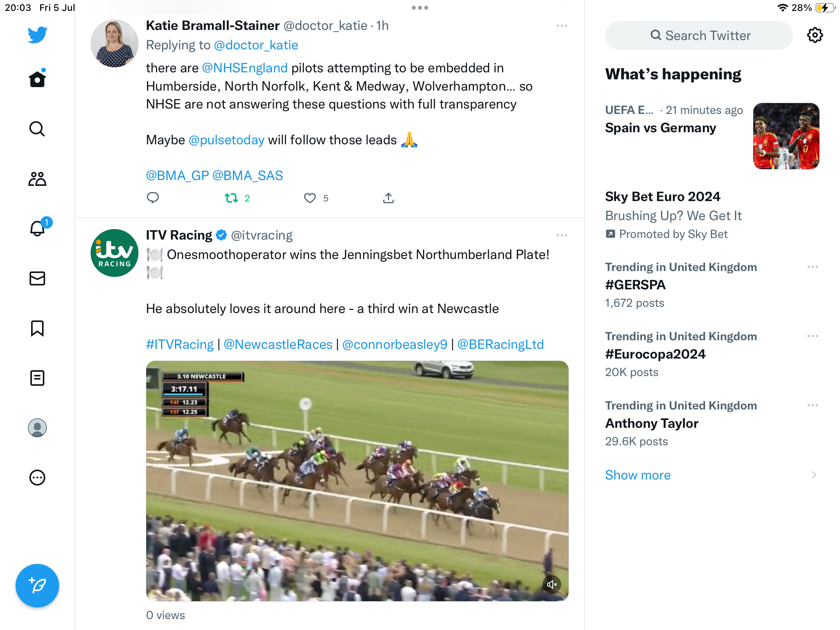This screenshot has width=840, height=630.
Task: Open the Communities icon in sidebar
Action: coord(37,179)
